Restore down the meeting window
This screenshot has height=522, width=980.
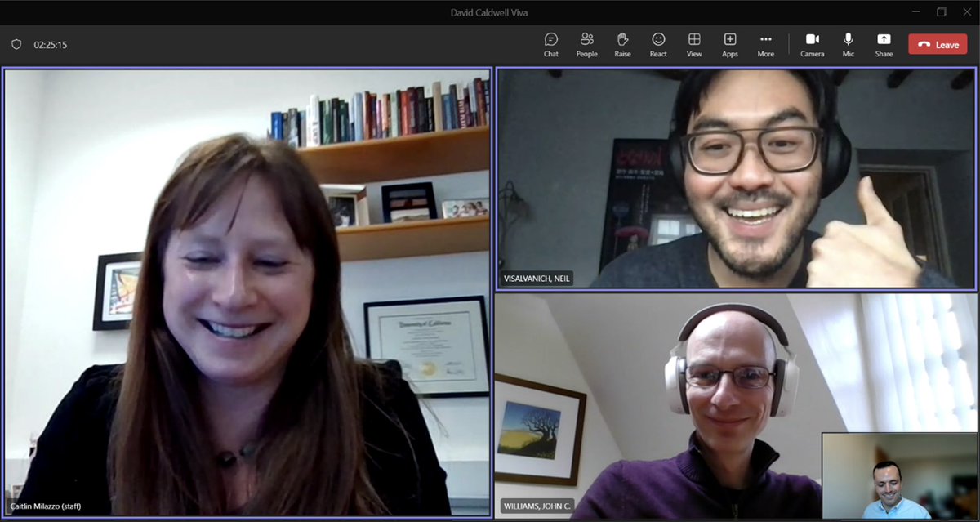(x=942, y=12)
